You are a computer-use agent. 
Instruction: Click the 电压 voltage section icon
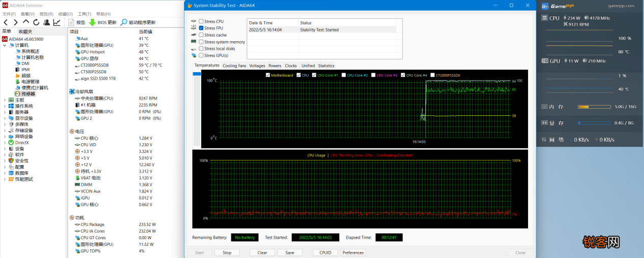(71, 131)
